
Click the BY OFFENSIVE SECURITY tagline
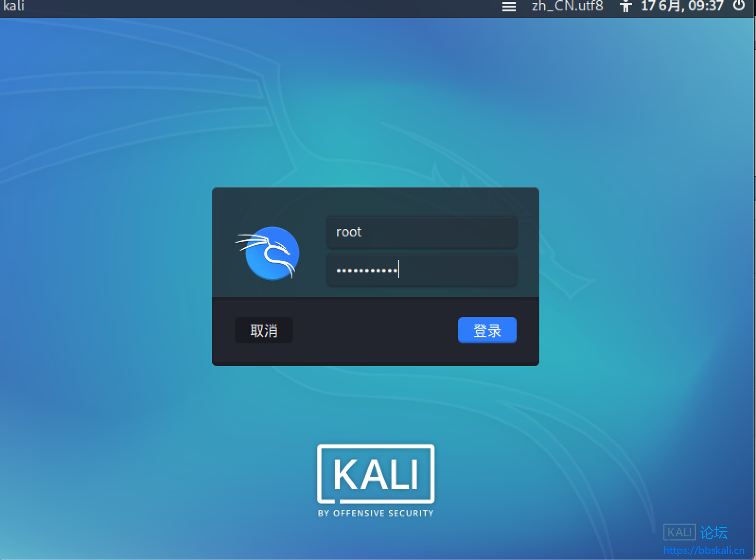pos(376,513)
